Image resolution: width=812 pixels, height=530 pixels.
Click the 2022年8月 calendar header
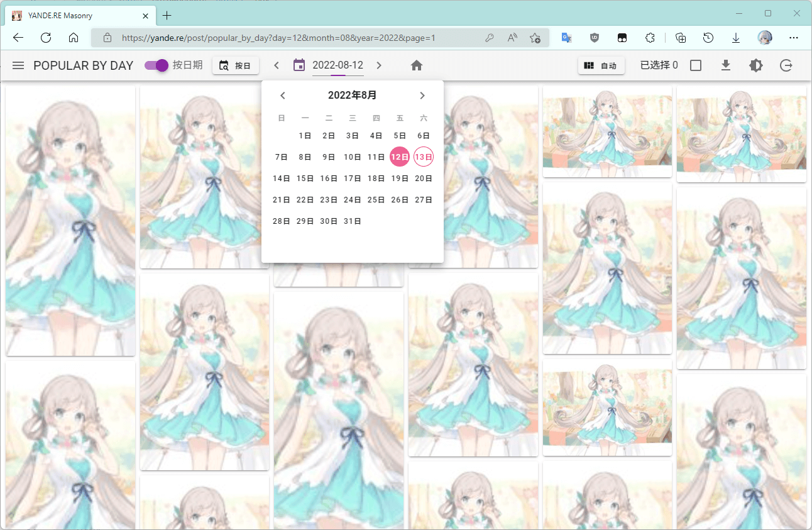(x=353, y=96)
